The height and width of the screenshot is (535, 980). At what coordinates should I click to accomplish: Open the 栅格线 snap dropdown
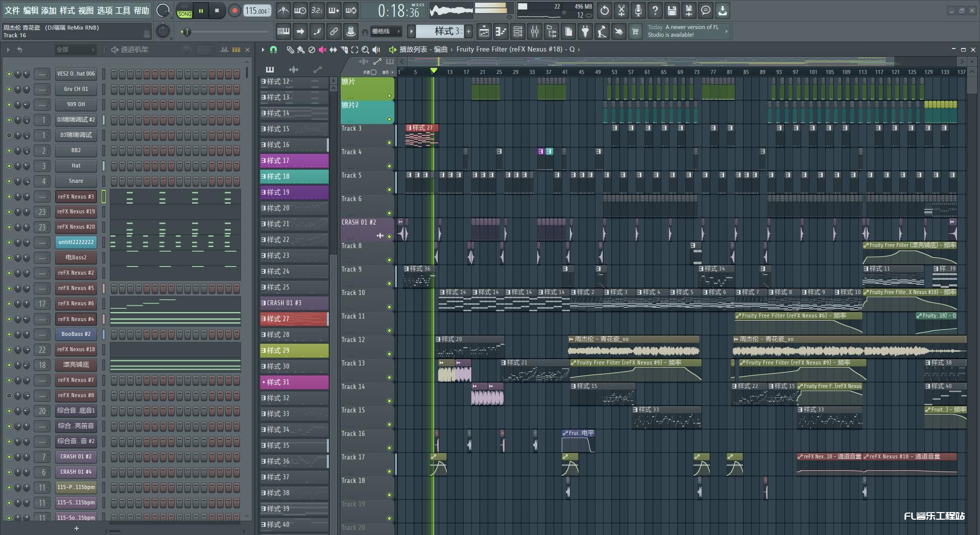(386, 32)
